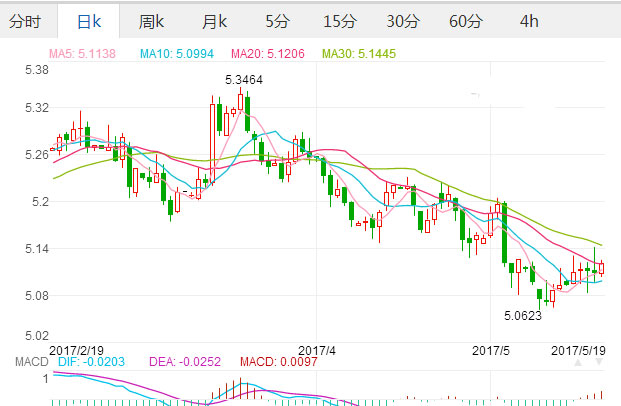Viewport: 621px width, 406px height.
Task: Switch to the 分时 chart tab
Action: (x=25, y=21)
